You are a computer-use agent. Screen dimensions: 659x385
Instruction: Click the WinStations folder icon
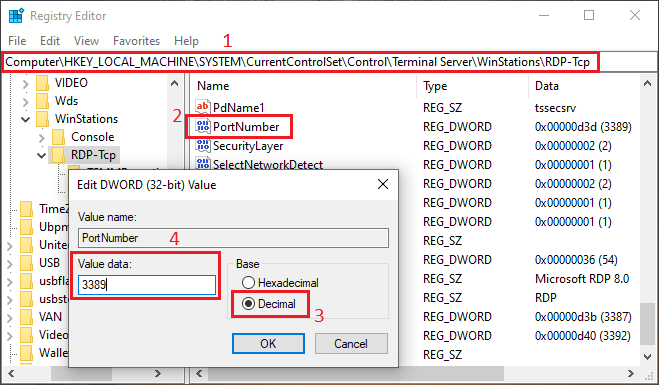pos(42,119)
